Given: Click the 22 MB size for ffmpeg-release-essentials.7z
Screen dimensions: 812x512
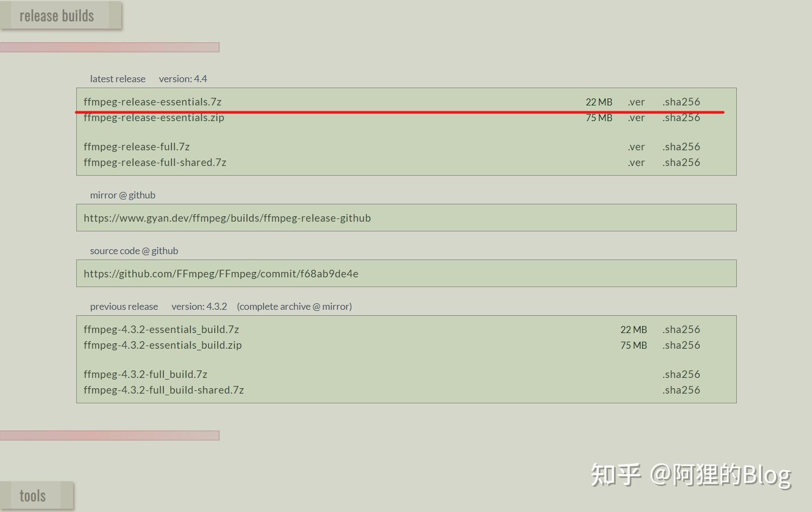Looking at the screenshot, I should [x=599, y=102].
